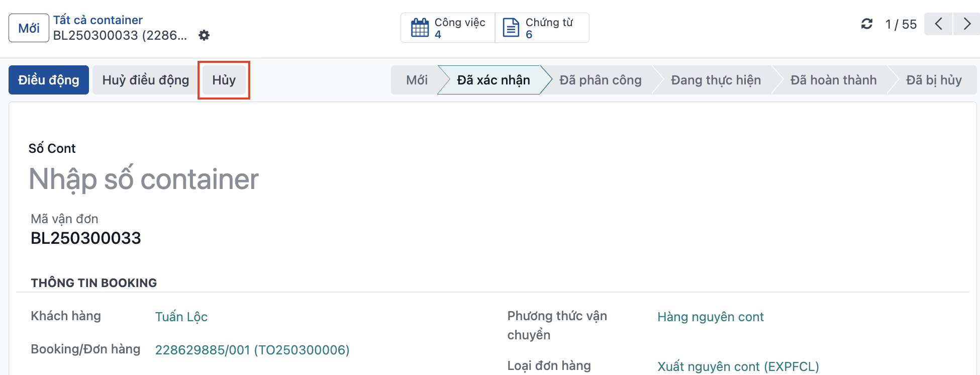Select the Đã xác nhận stage
The width and height of the screenshot is (980, 375).
pos(494,80)
